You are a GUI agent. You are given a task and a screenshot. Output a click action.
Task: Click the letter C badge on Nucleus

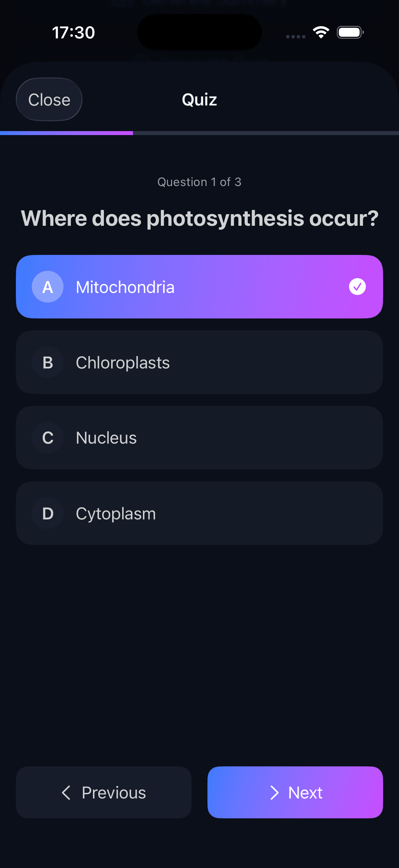[47, 438]
